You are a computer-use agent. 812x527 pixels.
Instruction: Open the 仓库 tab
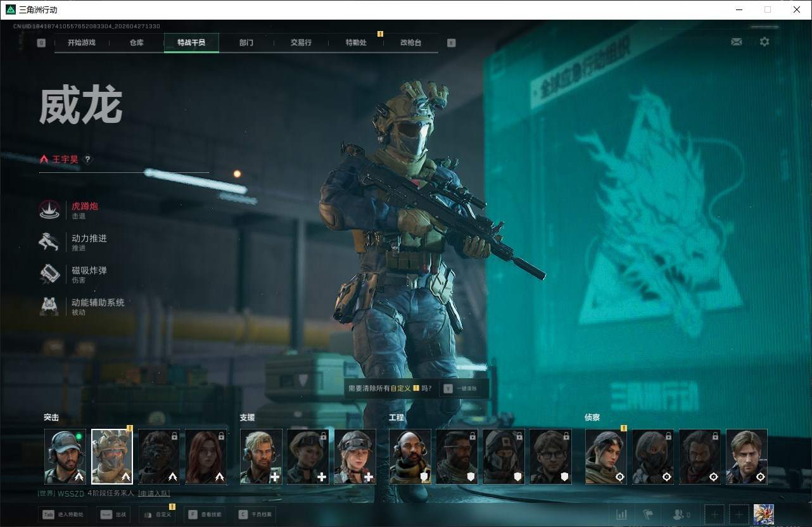pyautogui.click(x=136, y=43)
